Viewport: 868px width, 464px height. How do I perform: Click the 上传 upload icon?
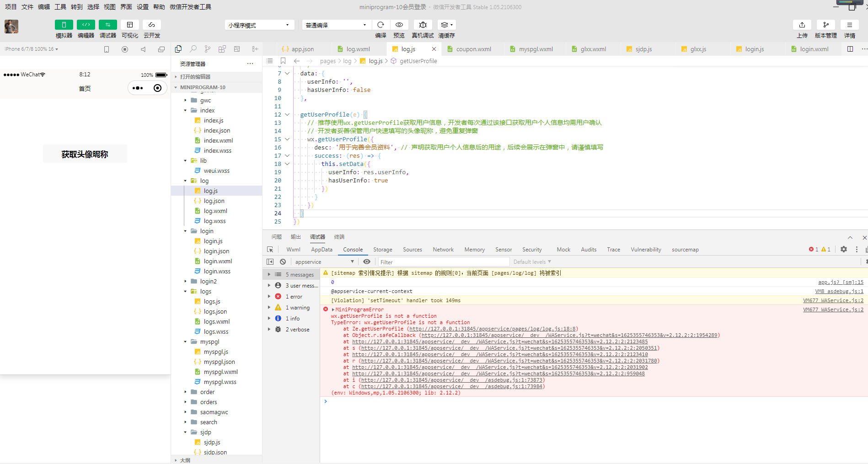tap(802, 25)
